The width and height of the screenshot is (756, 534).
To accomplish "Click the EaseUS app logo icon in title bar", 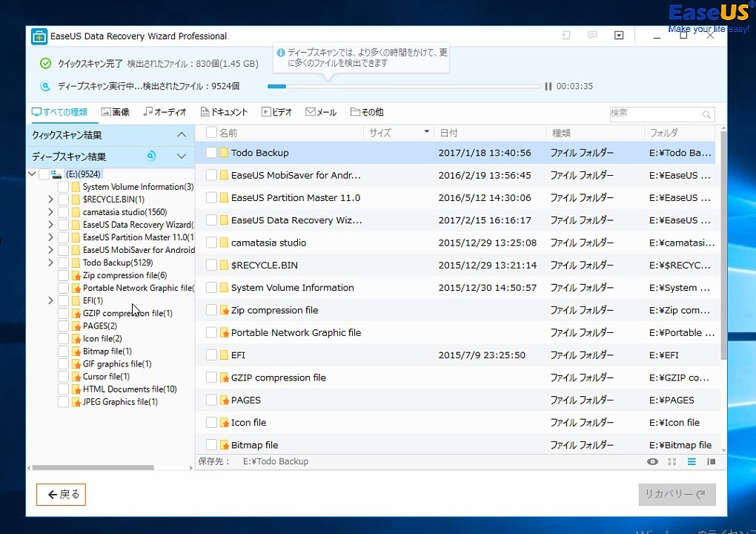I will pyautogui.click(x=39, y=36).
